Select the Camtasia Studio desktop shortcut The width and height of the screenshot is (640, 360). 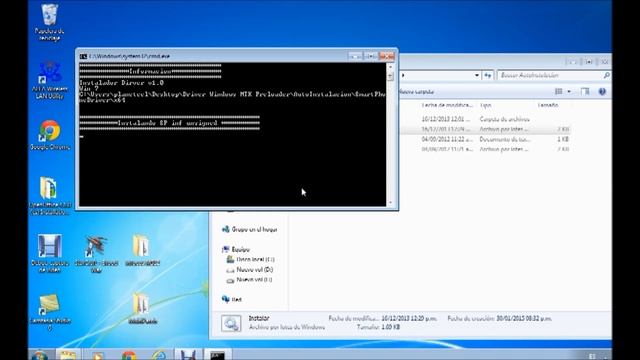[x=49, y=312]
